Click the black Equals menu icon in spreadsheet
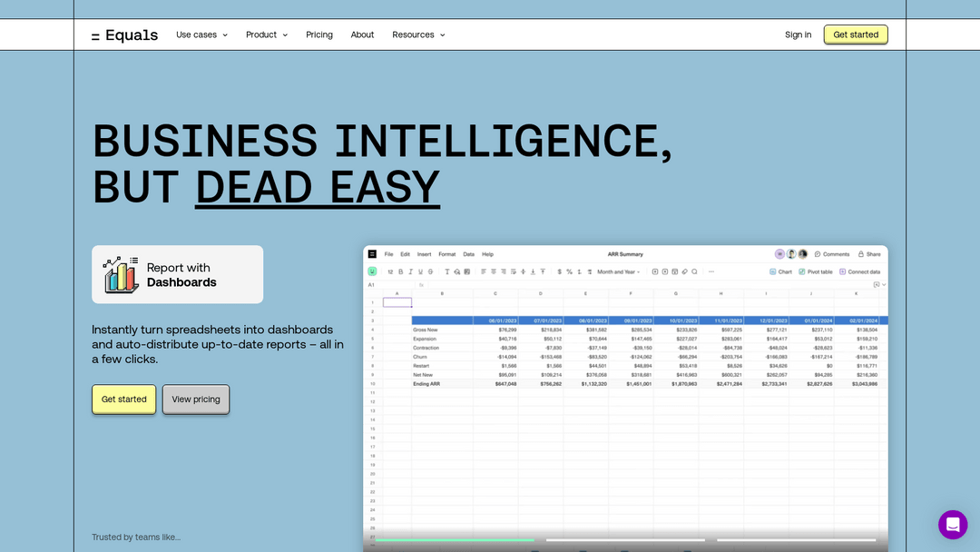The height and width of the screenshot is (552, 980). coord(372,254)
